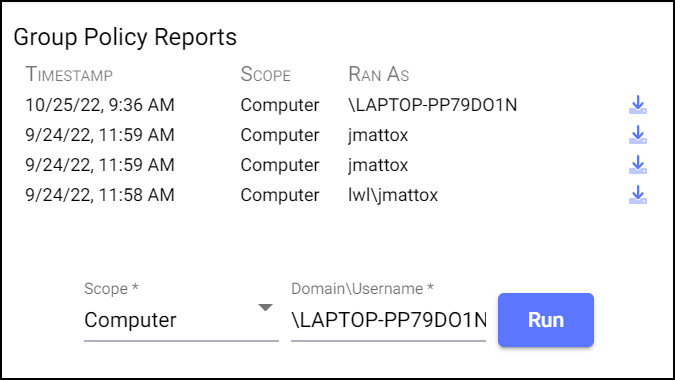Screen dimensions: 675x380
Task: Click the Scope * field label
Action: click(111, 289)
